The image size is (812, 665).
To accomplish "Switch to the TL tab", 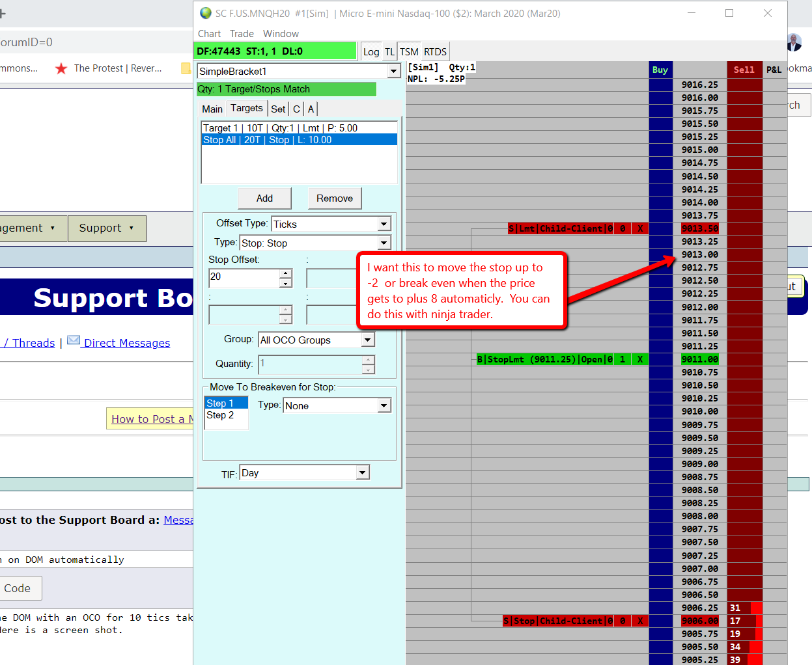I will tap(389, 52).
